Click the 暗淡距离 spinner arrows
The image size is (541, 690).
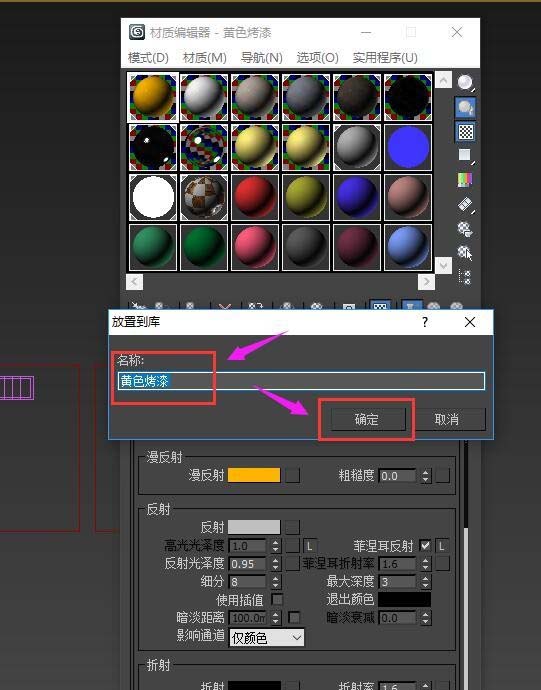(x=276, y=618)
